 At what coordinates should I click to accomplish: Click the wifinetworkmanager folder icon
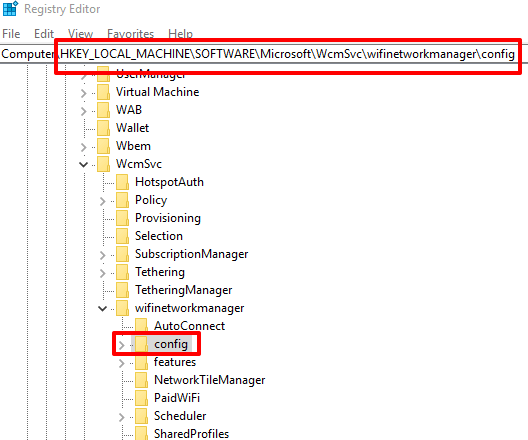(123, 308)
